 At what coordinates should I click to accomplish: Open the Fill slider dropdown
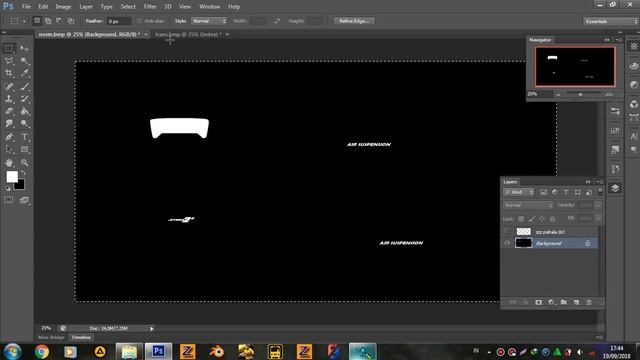click(x=598, y=219)
